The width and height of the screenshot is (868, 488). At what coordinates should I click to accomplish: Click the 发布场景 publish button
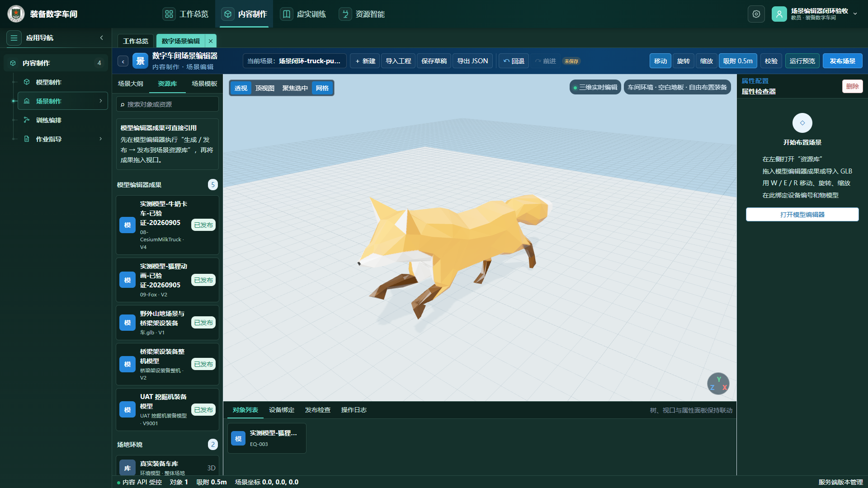tap(843, 61)
